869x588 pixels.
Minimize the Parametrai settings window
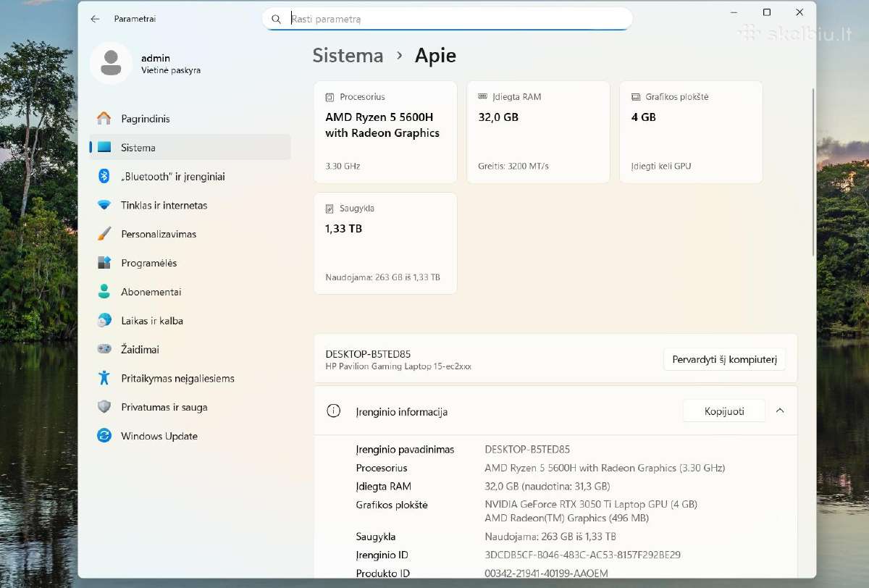pos(734,12)
